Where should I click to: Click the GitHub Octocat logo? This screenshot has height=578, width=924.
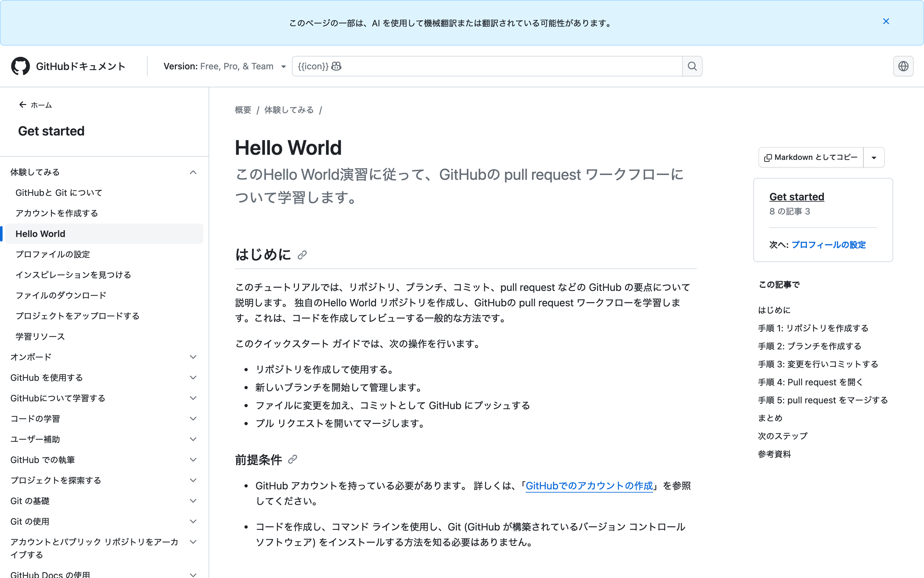20,66
